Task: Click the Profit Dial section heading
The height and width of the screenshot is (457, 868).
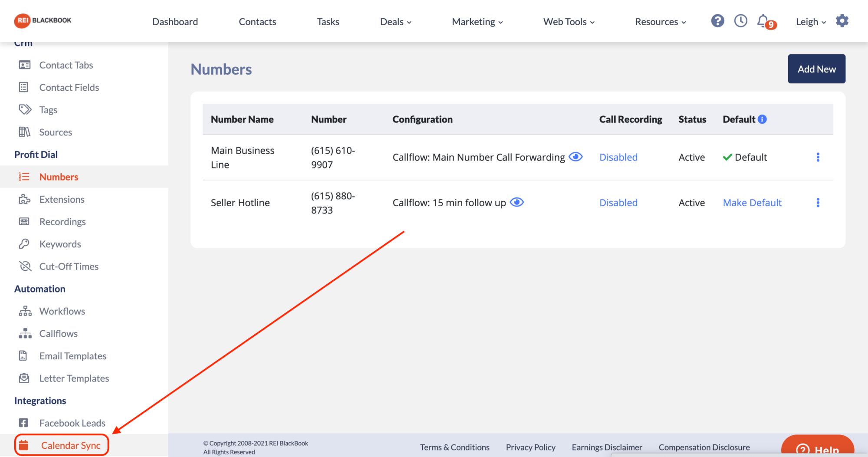Action: click(36, 155)
